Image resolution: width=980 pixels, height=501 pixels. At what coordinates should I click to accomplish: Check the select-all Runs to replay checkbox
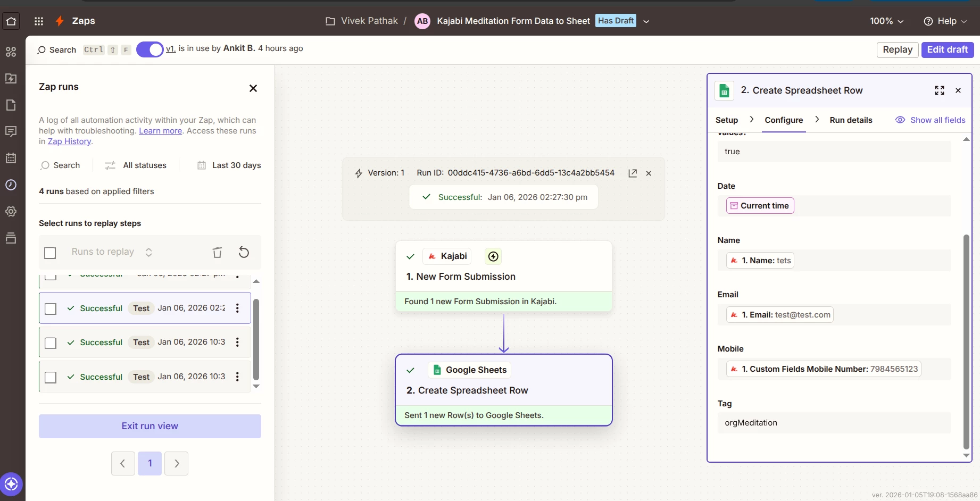tap(50, 253)
